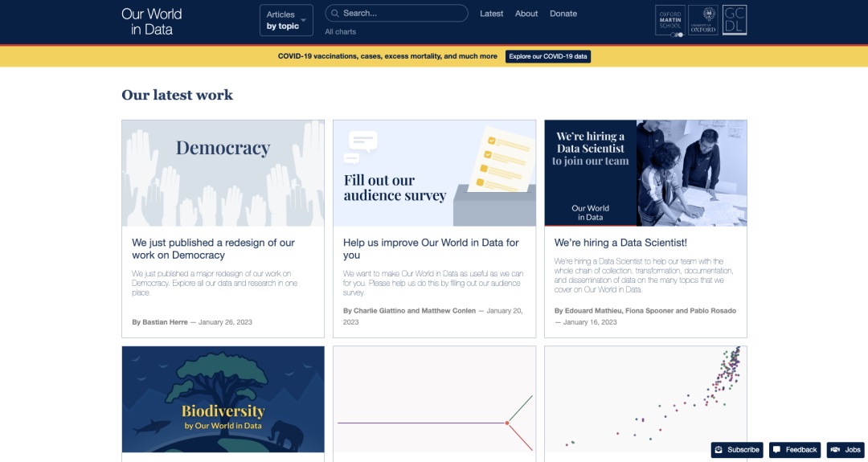Viewport: 868px width, 462px height.
Task: Open the Biodiversity card image
Action: point(223,399)
